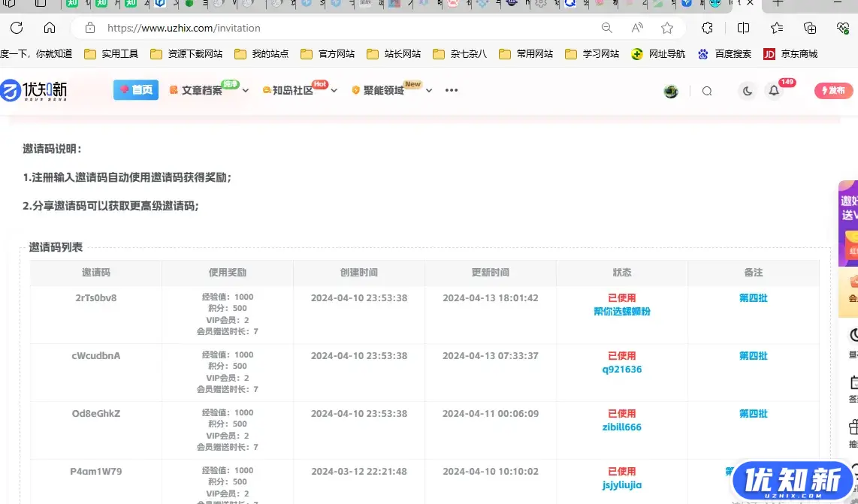The width and height of the screenshot is (858, 504).
Task: Select 首页 in the navigation bar
Action: 135,89
